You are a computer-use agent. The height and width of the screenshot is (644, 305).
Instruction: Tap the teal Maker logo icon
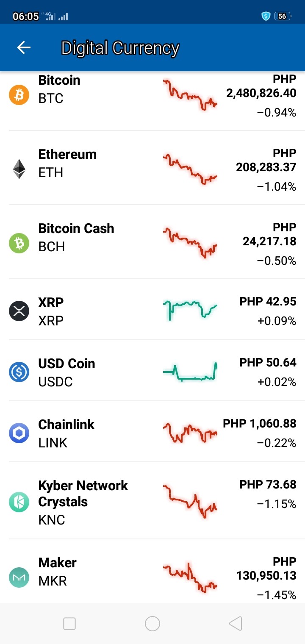[19, 577]
